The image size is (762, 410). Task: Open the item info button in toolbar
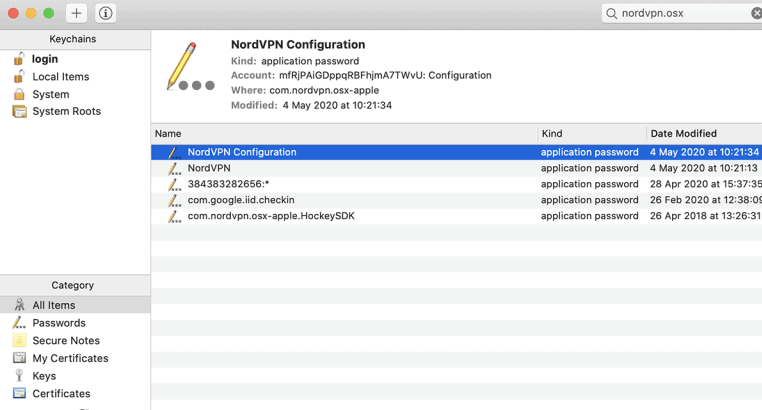click(x=105, y=13)
